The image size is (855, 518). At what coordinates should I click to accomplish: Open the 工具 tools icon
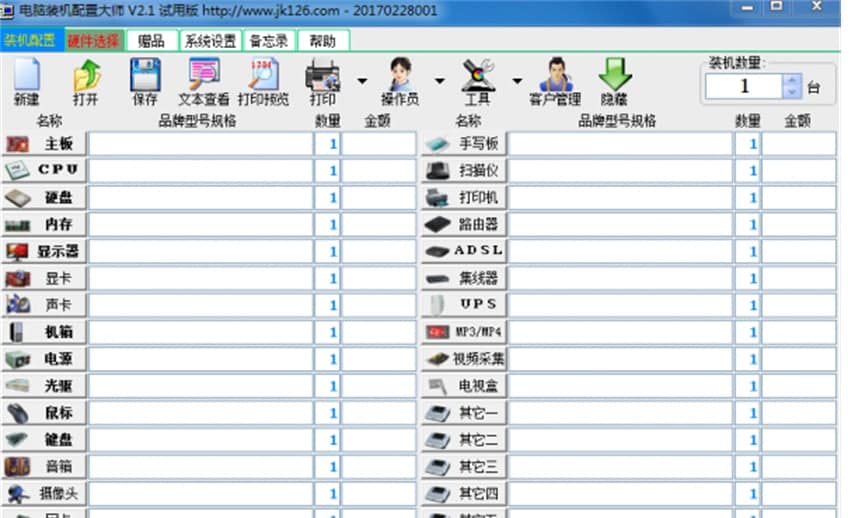click(x=478, y=82)
